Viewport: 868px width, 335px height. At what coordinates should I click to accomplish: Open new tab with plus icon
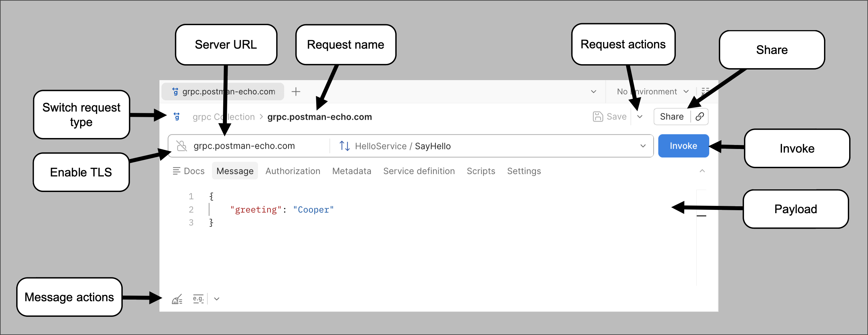pyautogui.click(x=296, y=91)
